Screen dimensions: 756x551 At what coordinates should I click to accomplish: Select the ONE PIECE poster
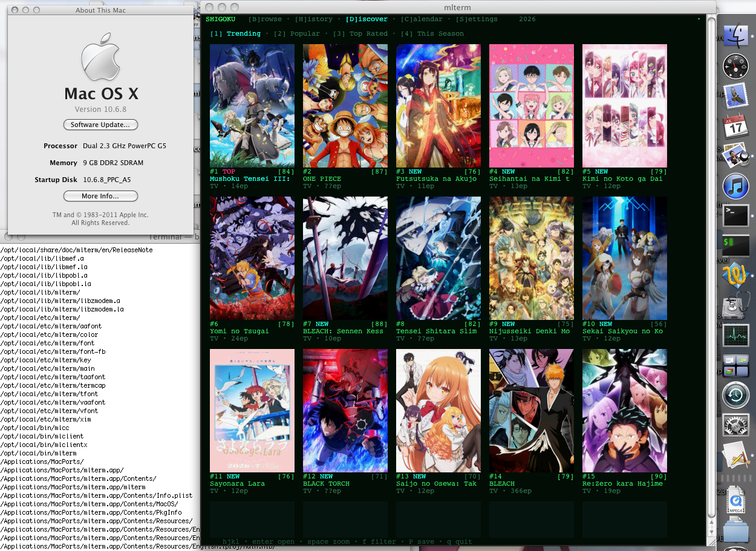click(345, 106)
